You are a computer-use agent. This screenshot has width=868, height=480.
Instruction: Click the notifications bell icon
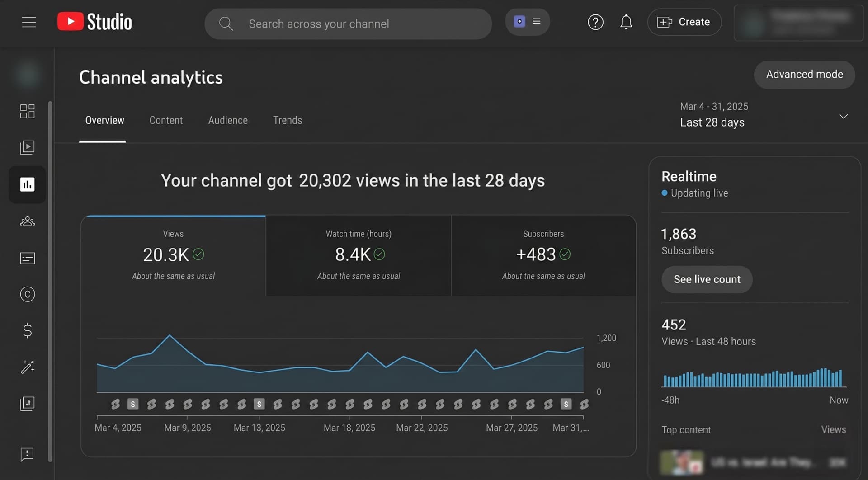pos(626,22)
